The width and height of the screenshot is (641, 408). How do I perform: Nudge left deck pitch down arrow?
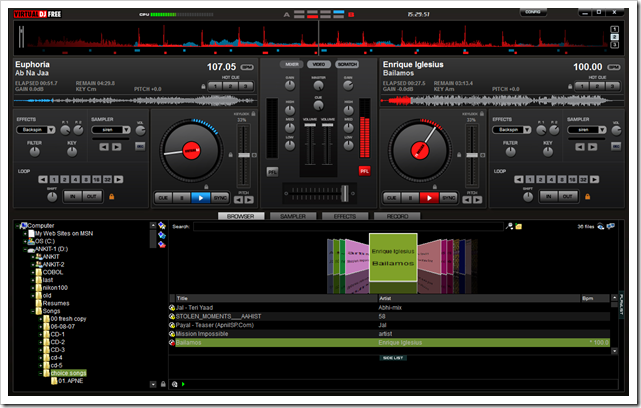click(x=238, y=200)
